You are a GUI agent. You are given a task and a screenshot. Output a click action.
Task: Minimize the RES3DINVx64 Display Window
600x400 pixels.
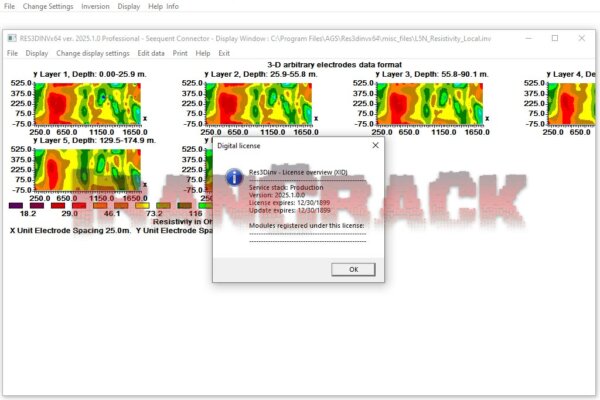(x=528, y=38)
